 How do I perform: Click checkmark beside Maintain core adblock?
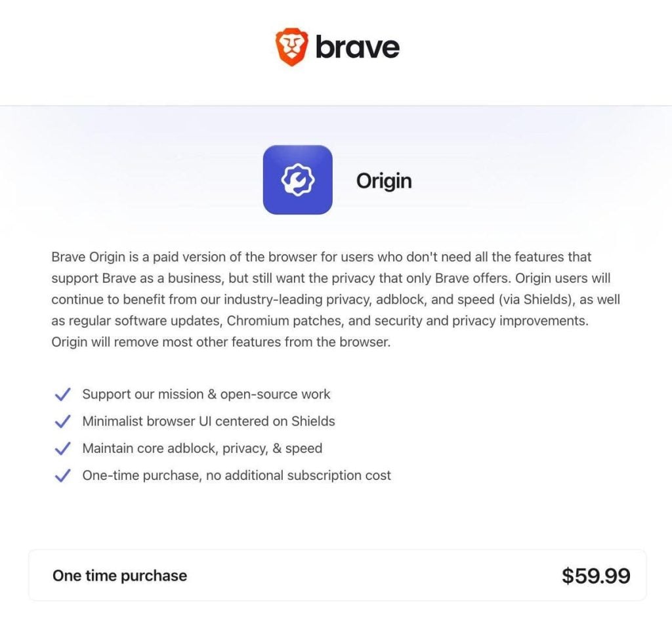point(62,449)
